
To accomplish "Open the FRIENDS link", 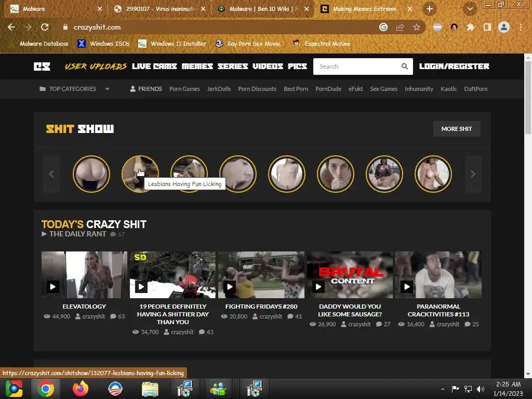I will click(146, 89).
